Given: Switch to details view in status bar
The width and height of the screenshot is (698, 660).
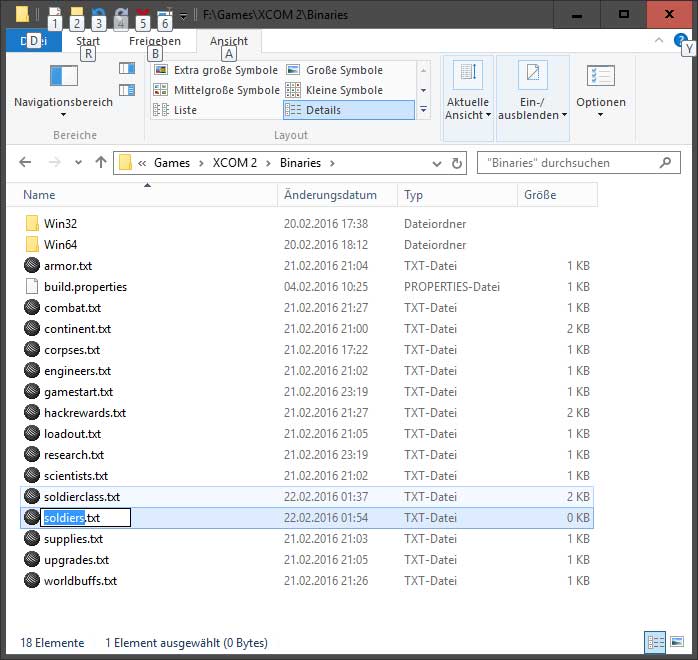Looking at the screenshot, I should pos(656,642).
